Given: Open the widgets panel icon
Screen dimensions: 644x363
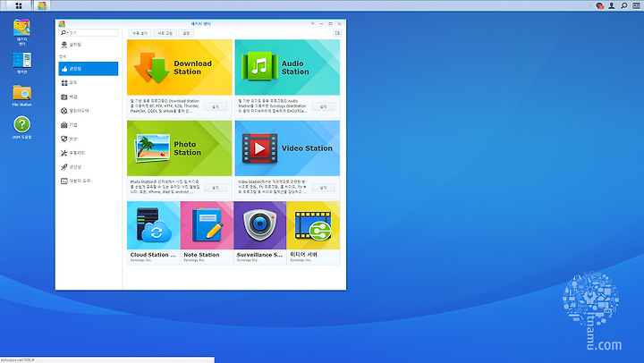Looking at the screenshot, I should 636,5.
